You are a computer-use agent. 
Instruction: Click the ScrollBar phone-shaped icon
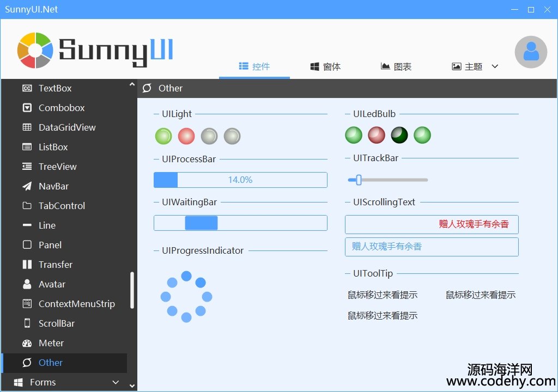(x=27, y=323)
